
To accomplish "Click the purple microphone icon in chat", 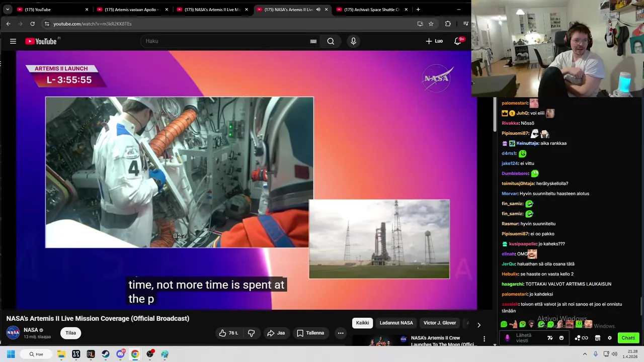I will pyautogui.click(x=507, y=338).
